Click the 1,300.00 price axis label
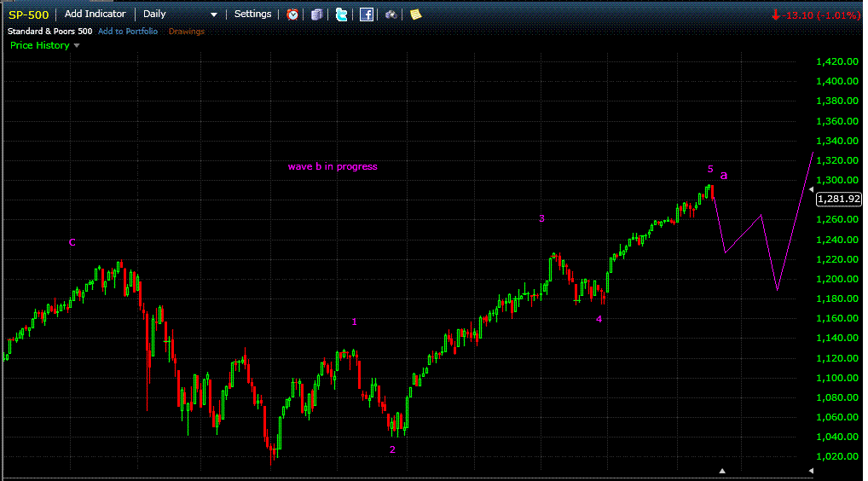868x481 pixels. tap(837, 180)
